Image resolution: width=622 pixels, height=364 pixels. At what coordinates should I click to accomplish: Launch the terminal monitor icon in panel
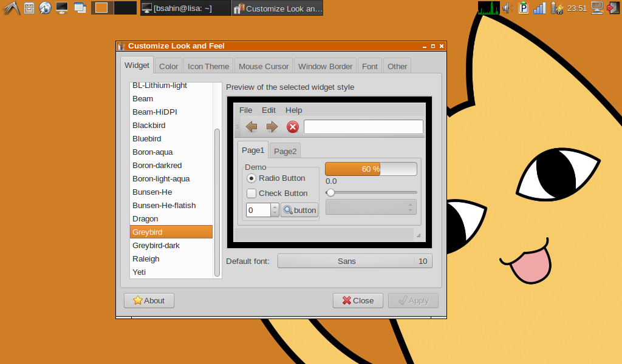[62, 8]
